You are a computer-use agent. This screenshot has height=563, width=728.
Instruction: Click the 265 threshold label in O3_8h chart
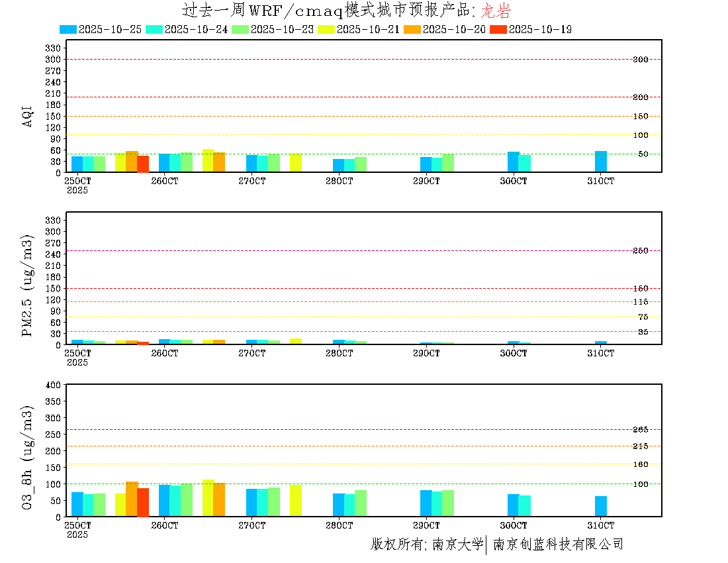(x=640, y=430)
